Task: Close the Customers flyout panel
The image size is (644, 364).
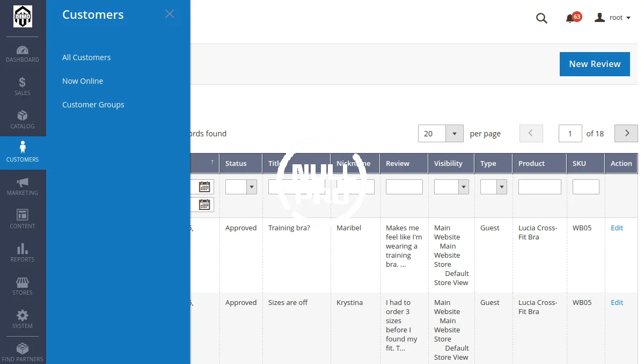Action: coord(170,14)
